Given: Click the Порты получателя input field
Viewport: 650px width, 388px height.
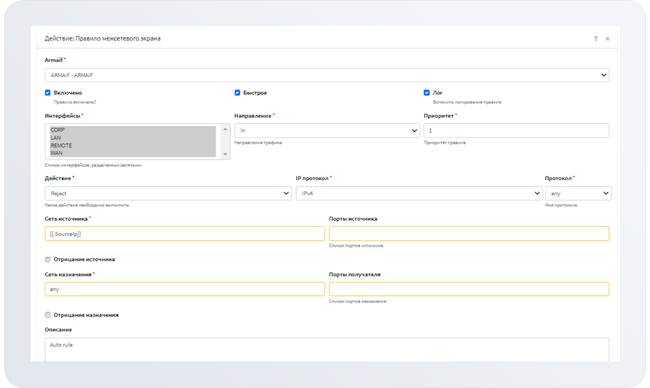Looking at the screenshot, I should (469, 289).
